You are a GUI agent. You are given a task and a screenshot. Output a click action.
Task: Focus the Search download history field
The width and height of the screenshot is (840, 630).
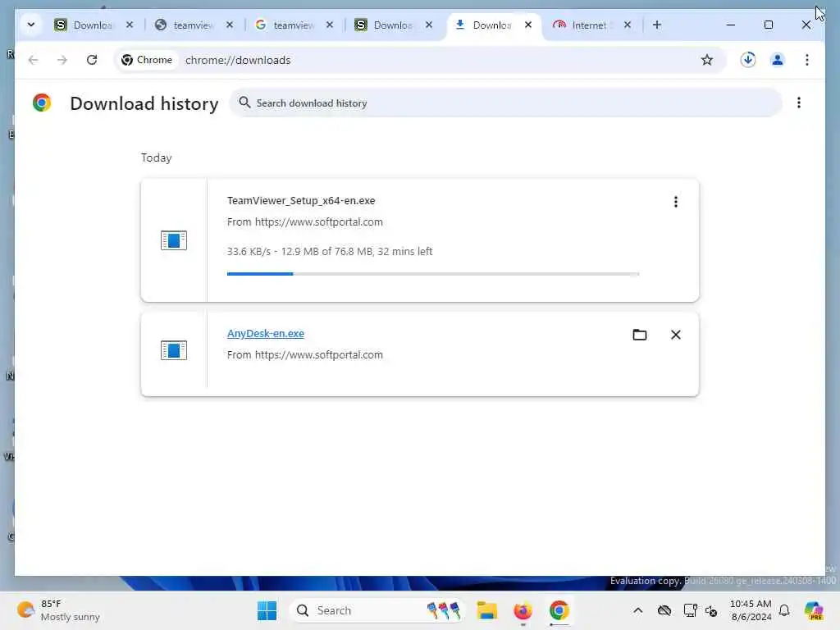pyautogui.click(x=505, y=103)
